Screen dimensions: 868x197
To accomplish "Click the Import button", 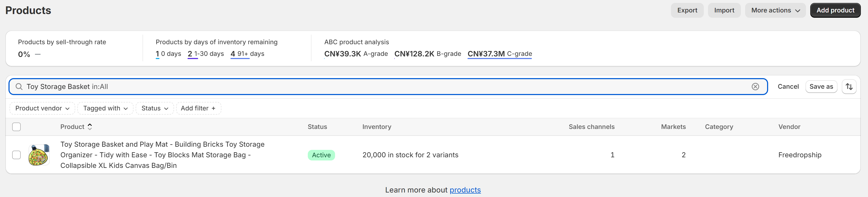I will (x=724, y=10).
